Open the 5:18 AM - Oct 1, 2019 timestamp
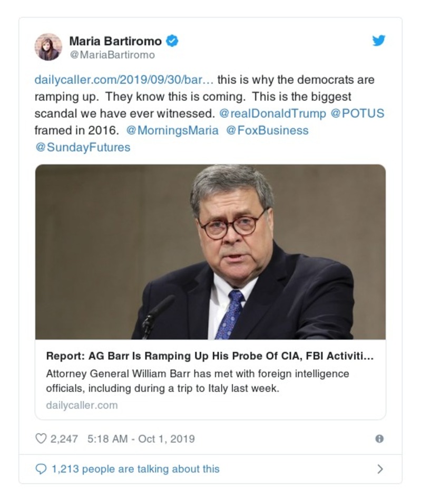Image resolution: width=421 pixels, height=504 pixels. (x=140, y=438)
